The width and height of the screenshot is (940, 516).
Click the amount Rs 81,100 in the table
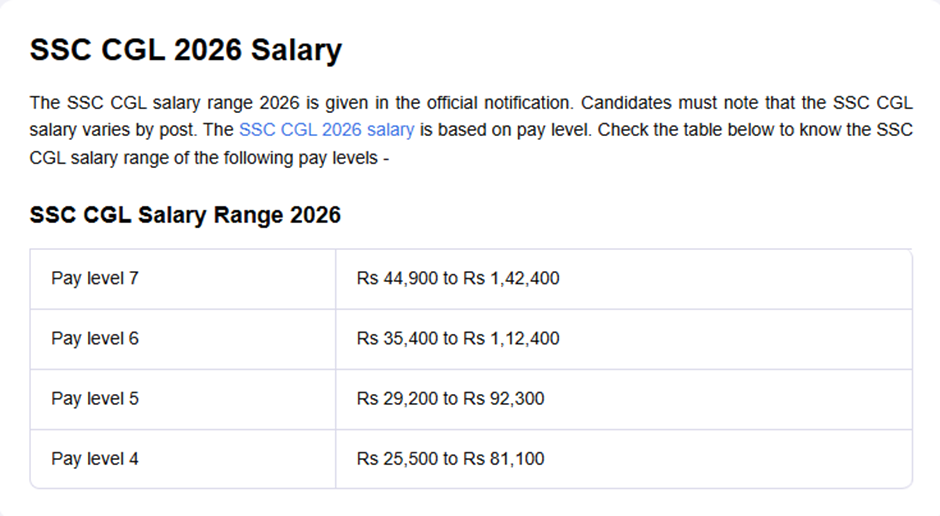click(504, 458)
